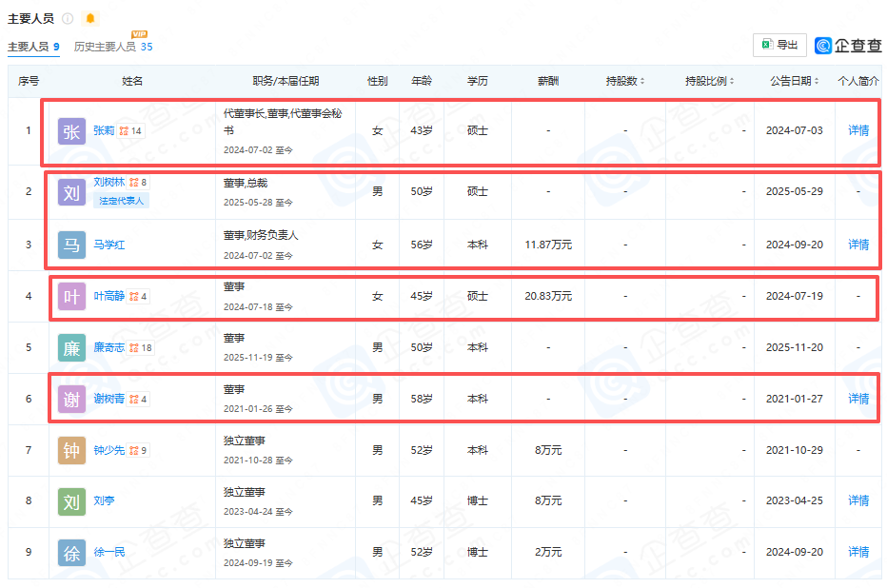This screenshot has height=588, width=887.
Task: Click the 导出 Excel export button
Action: point(779,45)
